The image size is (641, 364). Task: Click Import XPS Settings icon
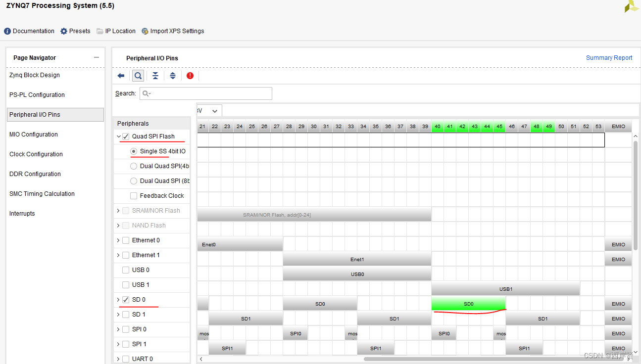145,31
